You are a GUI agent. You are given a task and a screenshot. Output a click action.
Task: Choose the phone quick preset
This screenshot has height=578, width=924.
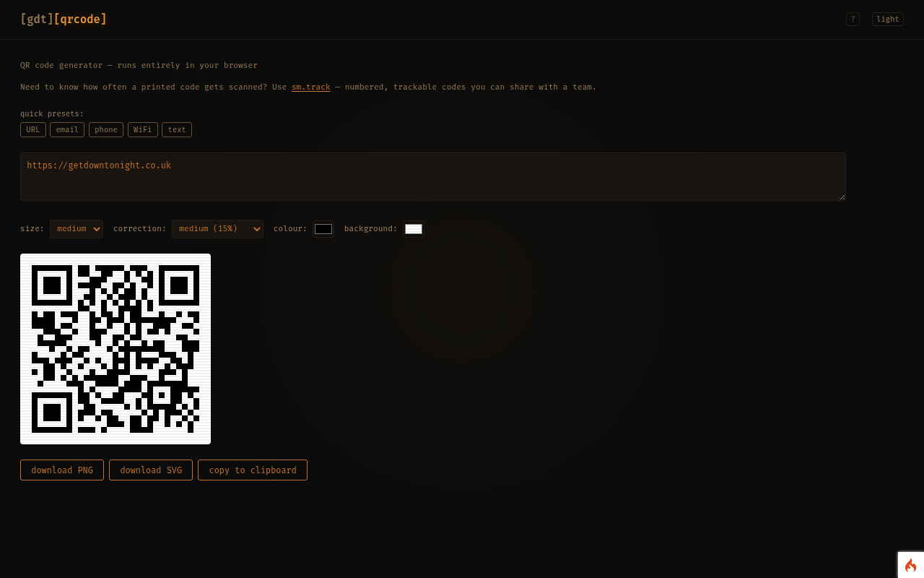106,129
